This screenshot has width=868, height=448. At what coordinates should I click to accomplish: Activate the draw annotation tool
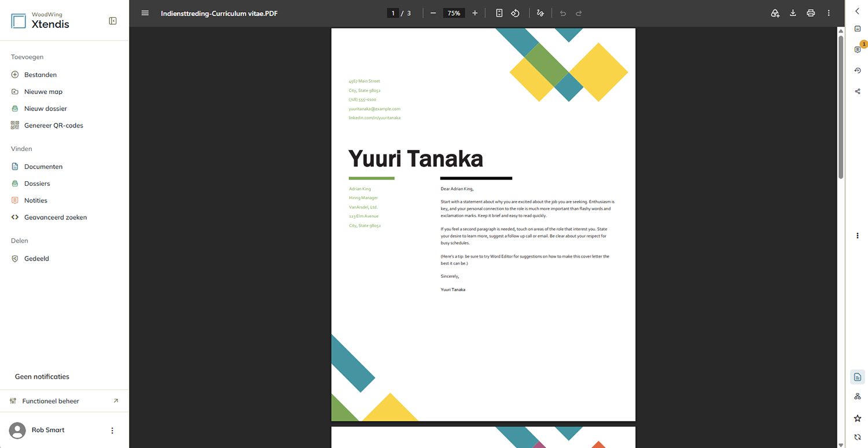[x=540, y=13]
